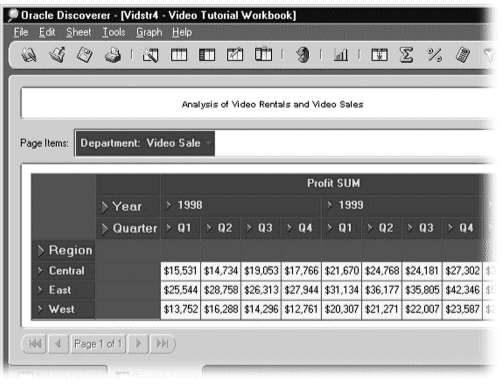Click the Page Items label
Viewport: 502px width, 388px height.
pyautogui.click(x=44, y=143)
